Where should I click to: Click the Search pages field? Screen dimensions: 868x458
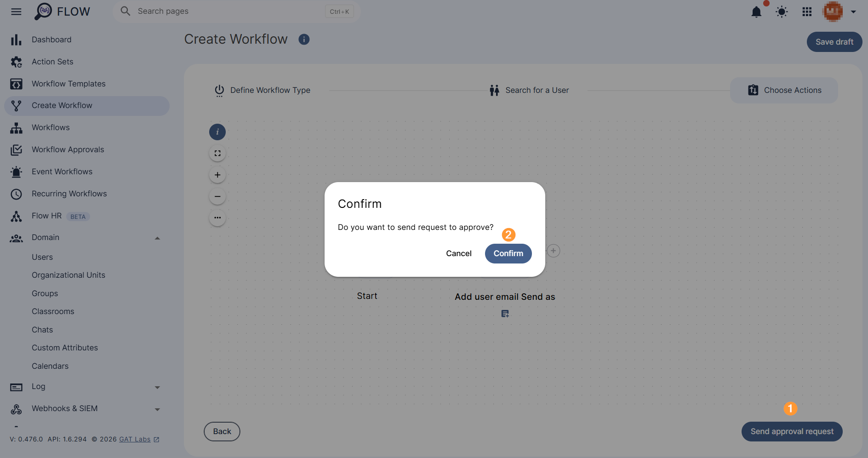click(236, 11)
